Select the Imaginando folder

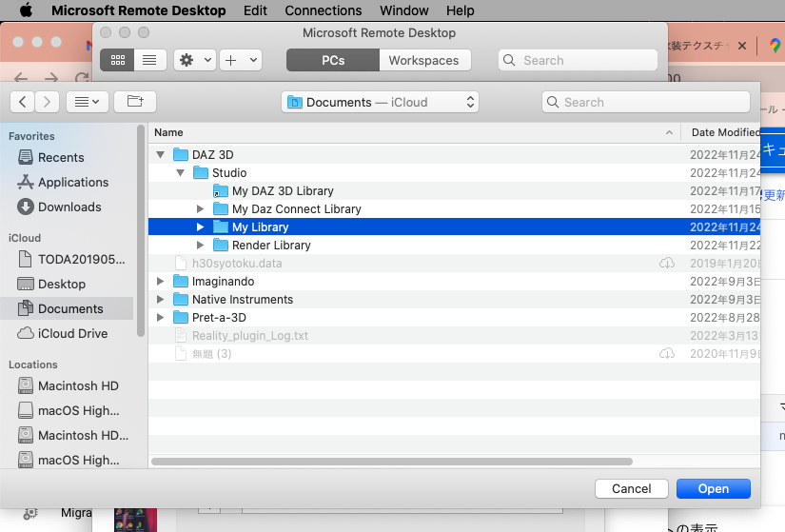pos(454,281)
